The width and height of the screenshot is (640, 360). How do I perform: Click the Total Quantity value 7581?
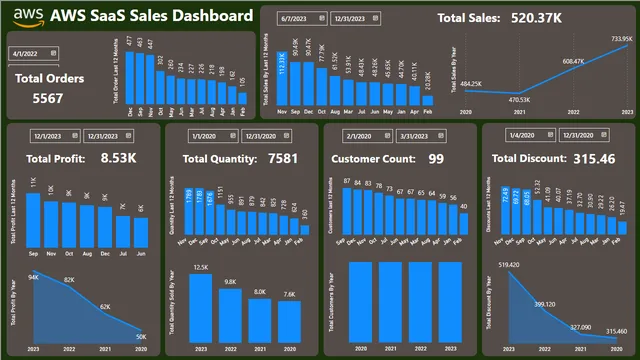point(283,158)
